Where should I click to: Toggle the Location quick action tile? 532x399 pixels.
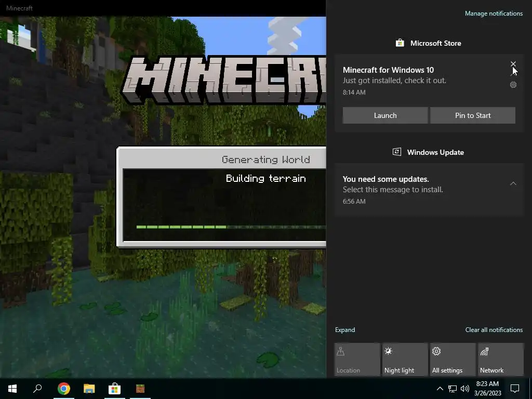point(357,360)
